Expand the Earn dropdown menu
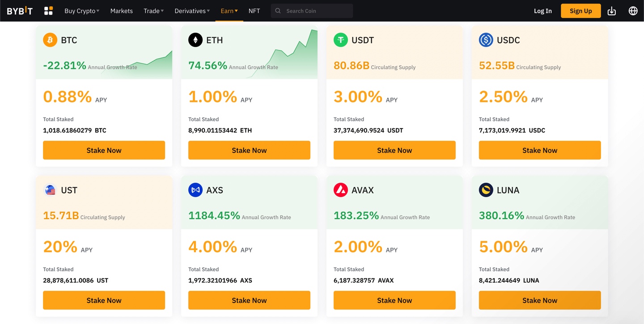 point(229,11)
